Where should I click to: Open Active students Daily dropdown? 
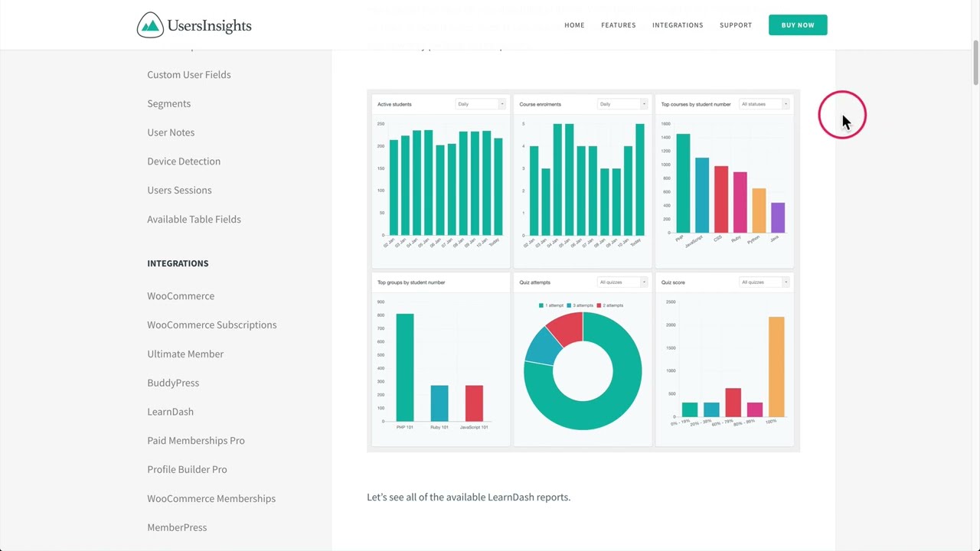pos(481,104)
